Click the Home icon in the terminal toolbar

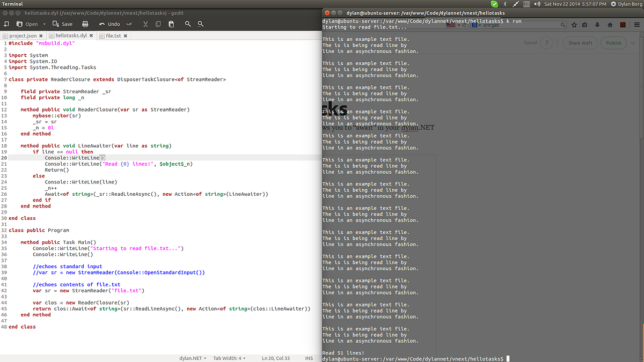(610, 25)
